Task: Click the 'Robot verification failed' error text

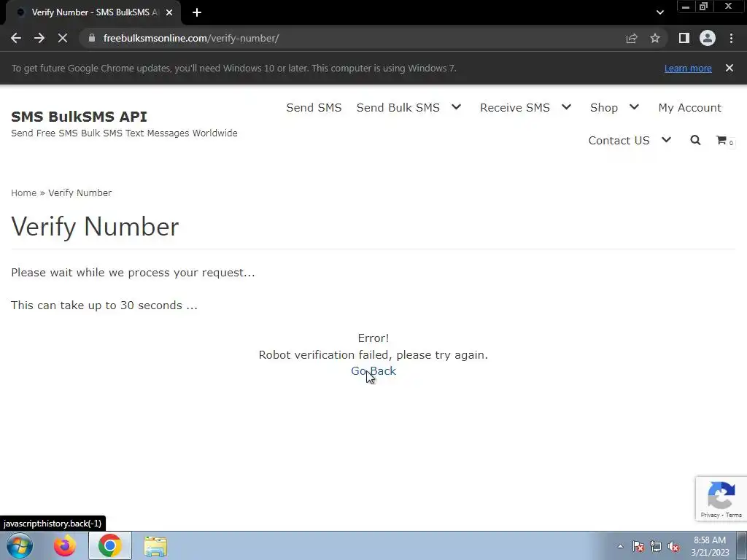Action: point(373,355)
